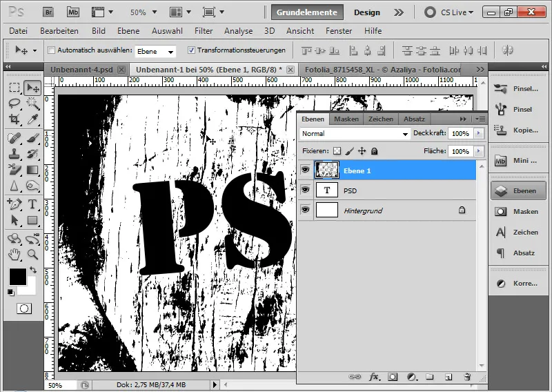Create a new layer
This screenshot has width=552, height=392.
point(448,377)
